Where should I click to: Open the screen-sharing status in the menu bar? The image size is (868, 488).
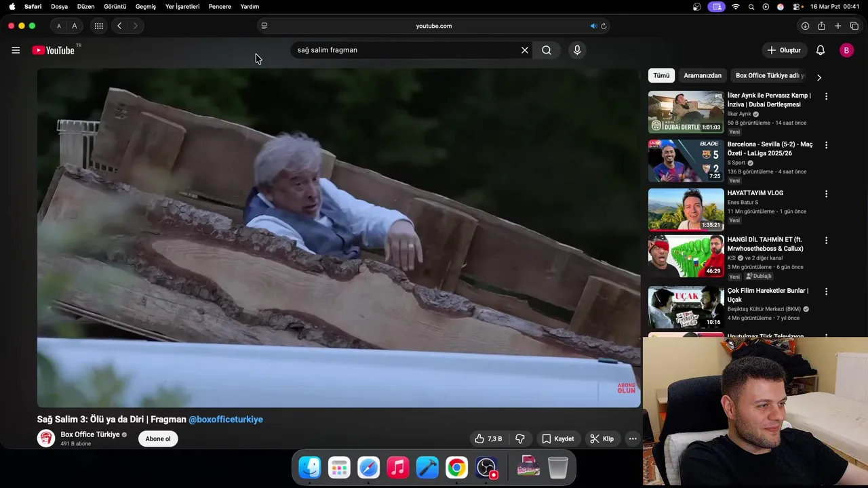[717, 7]
